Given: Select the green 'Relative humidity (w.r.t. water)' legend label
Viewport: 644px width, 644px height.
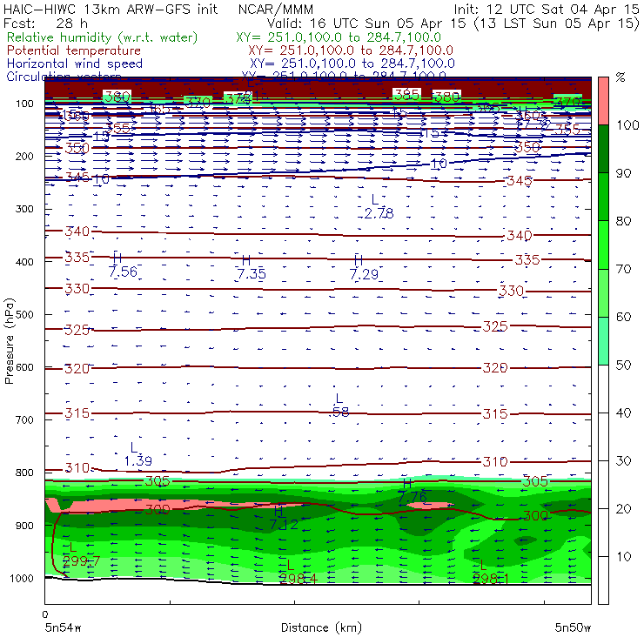Looking at the screenshot, I should tap(103, 37).
